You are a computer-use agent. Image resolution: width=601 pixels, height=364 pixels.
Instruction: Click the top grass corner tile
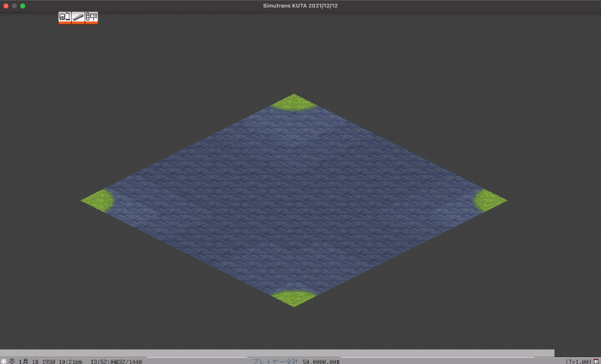(294, 102)
